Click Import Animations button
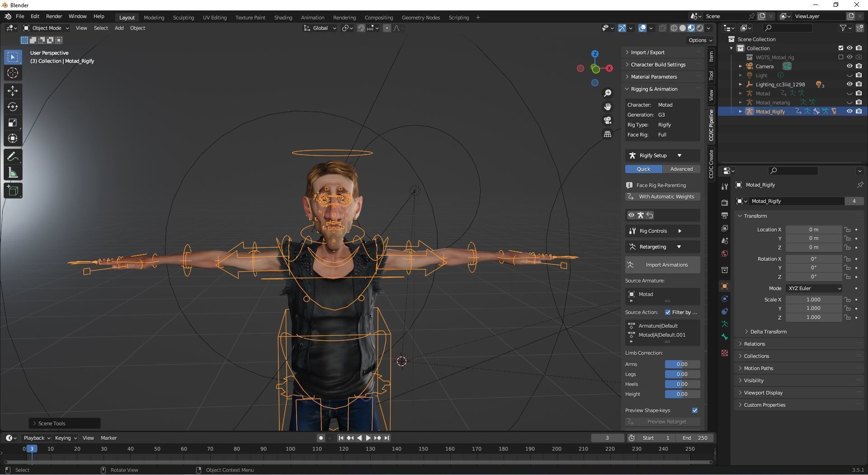868x475 pixels. pyautogui.click(x=663, y=265)
